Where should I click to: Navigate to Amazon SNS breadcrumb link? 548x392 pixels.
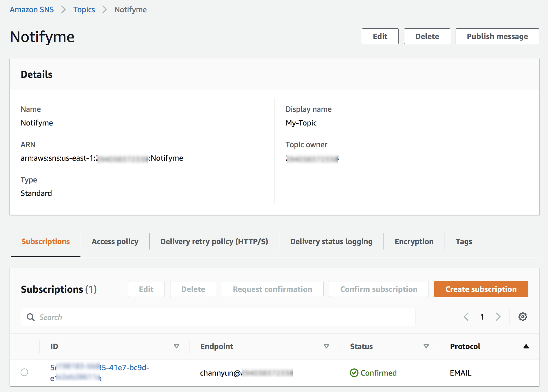coord(32,10)
